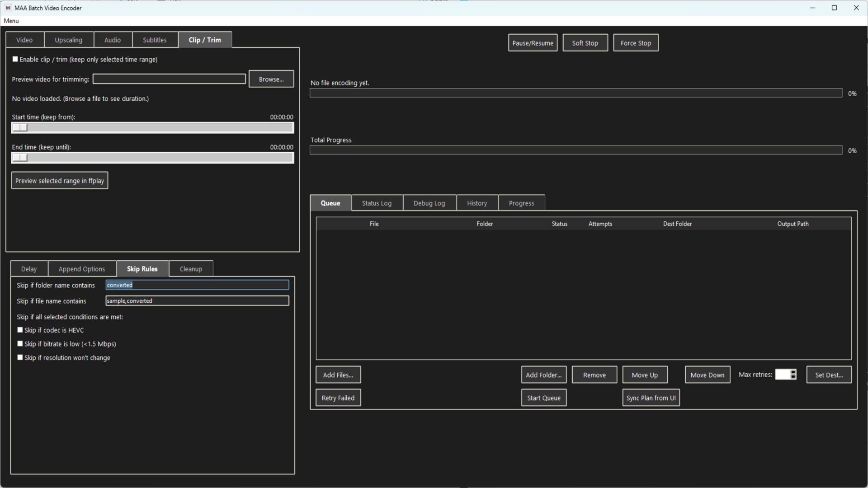Image resolution: width=868 pixels, height=488 pixels.
Task: Open the Upscaling tab
Action: pos(69,40)
